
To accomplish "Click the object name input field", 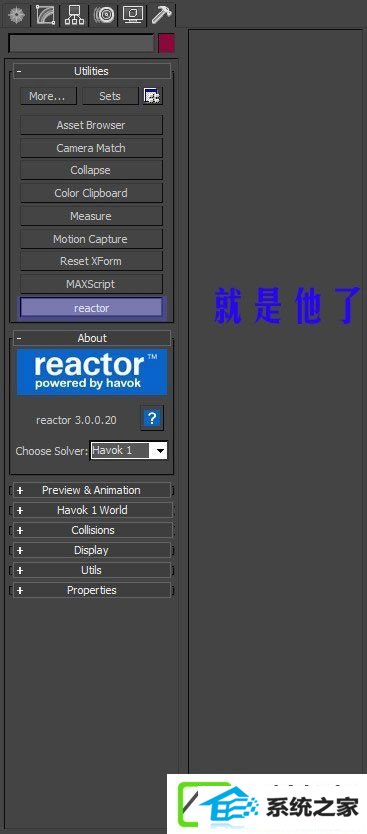I will 81,44.
